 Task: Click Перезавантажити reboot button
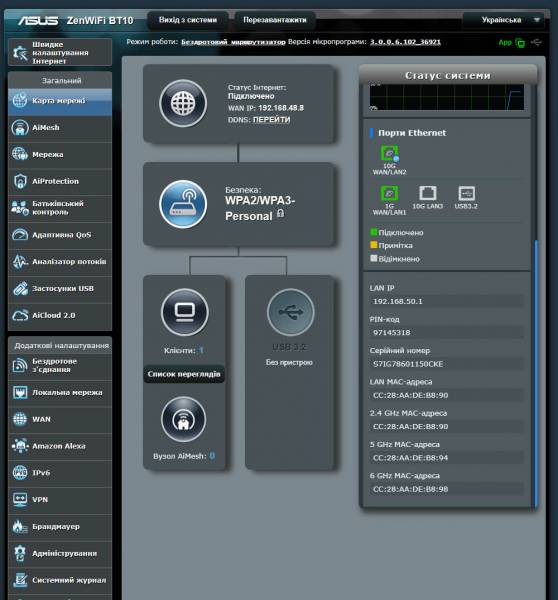click(275, 20)
